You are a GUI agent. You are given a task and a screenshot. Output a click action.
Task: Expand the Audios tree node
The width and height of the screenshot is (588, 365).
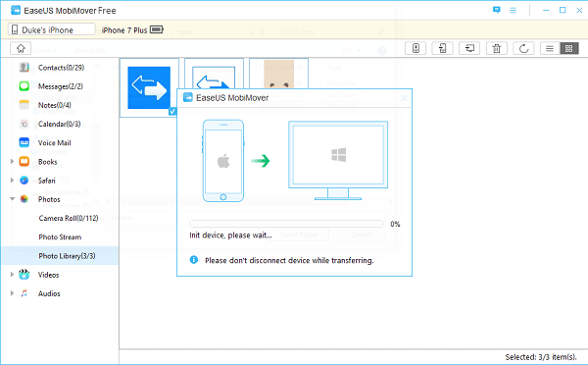pyautogui.click(x=12, y=293)
